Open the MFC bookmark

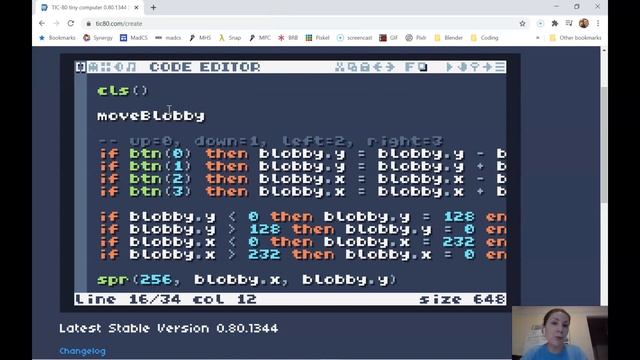coord(260,38)
